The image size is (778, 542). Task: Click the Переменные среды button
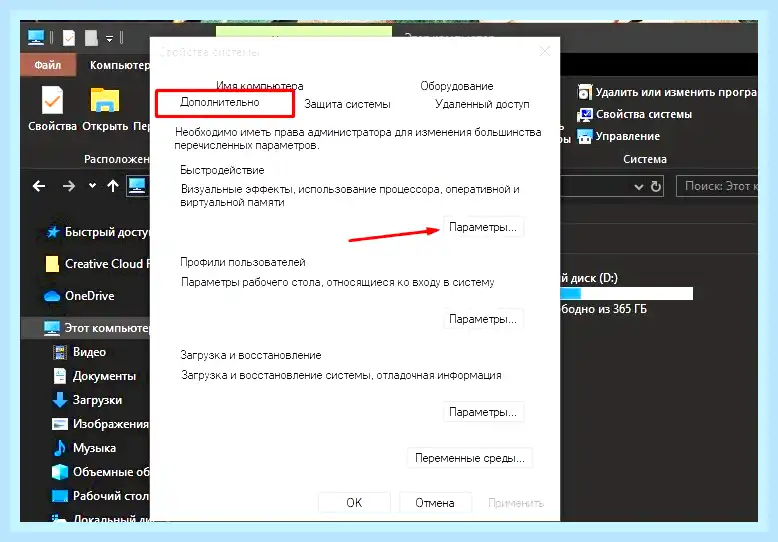tap(470, 458)
